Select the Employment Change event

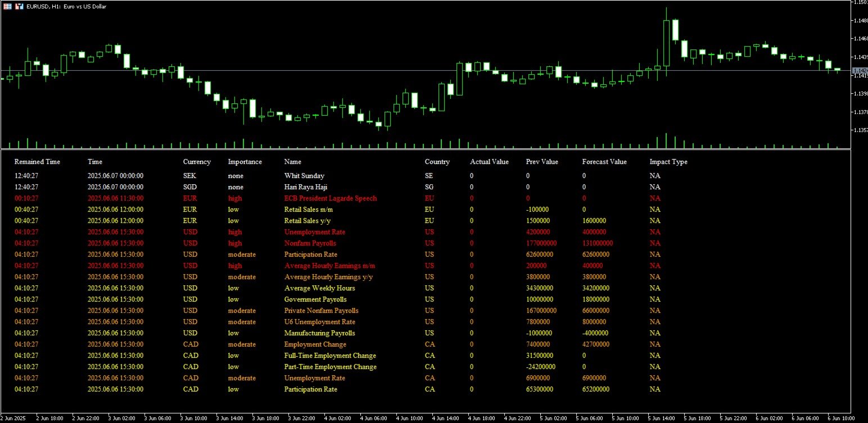[315, 344]
